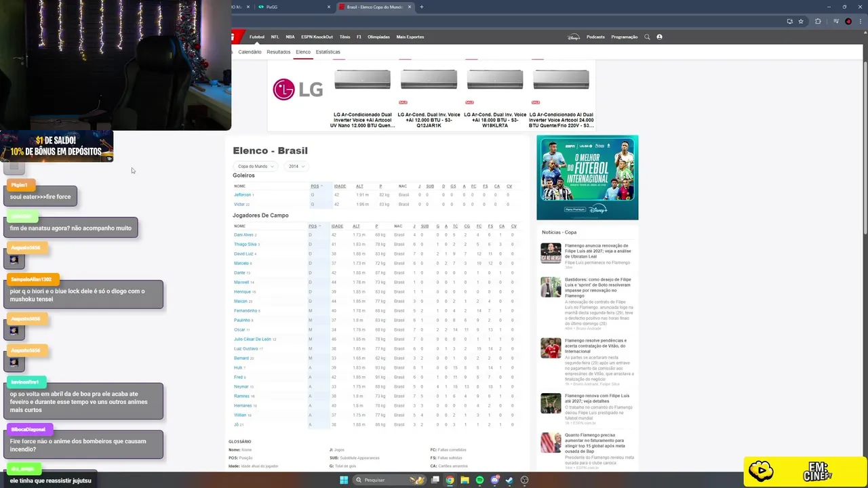Open Hulk player page
Screen dimensions: 868x488
[x=238, y=367]
